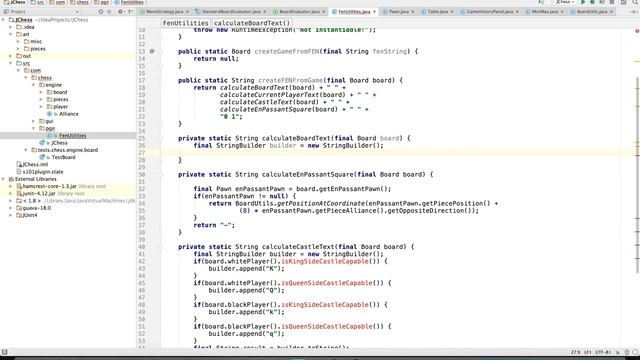
Task: Expand the misc folder
Action: pyautogui.click(x=19, y=41)
